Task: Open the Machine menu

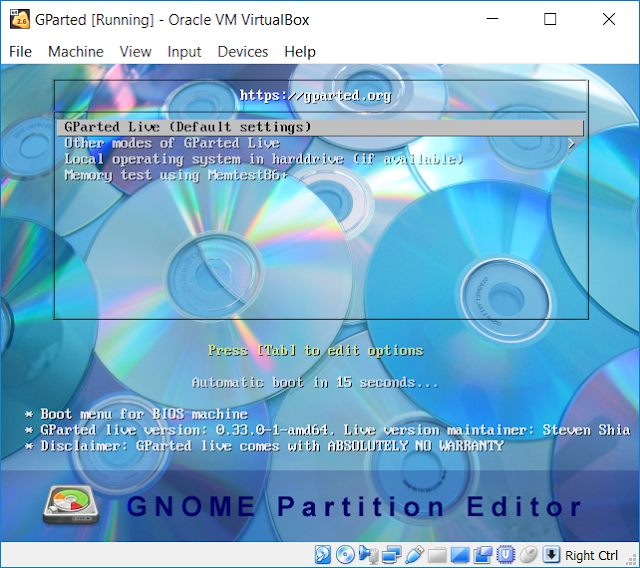Action: pyautogui.click(x=76, y=52)
